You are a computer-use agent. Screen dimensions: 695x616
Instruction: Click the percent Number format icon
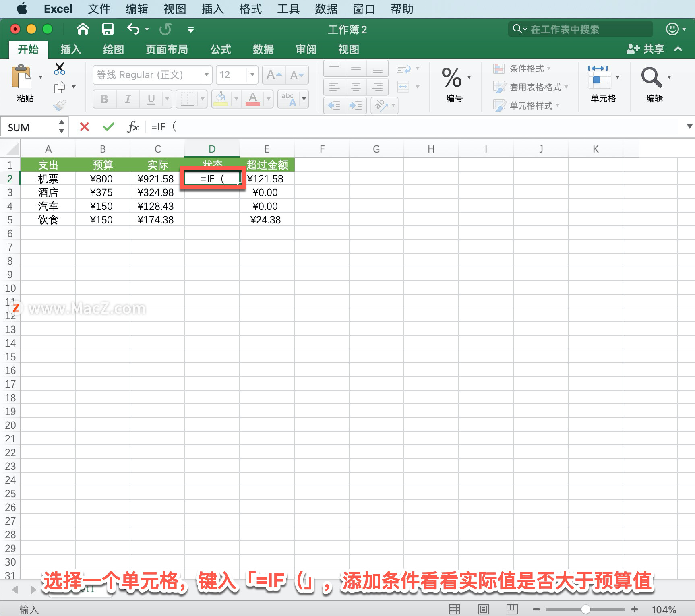point(451,77)
